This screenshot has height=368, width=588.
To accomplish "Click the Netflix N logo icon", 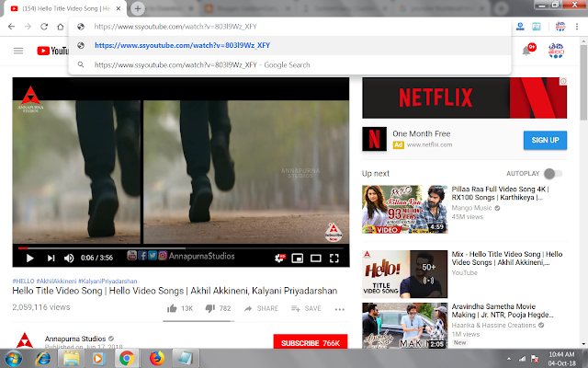I will (374, 139).
